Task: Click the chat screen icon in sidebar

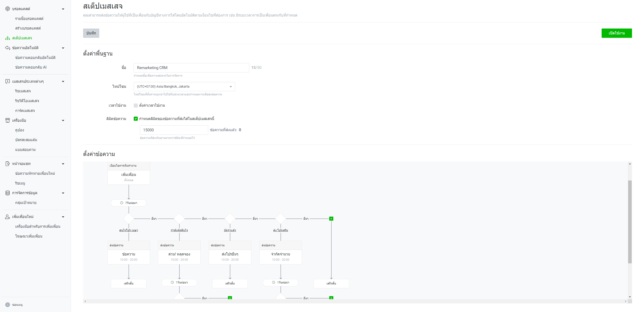Action: (7, 164)
